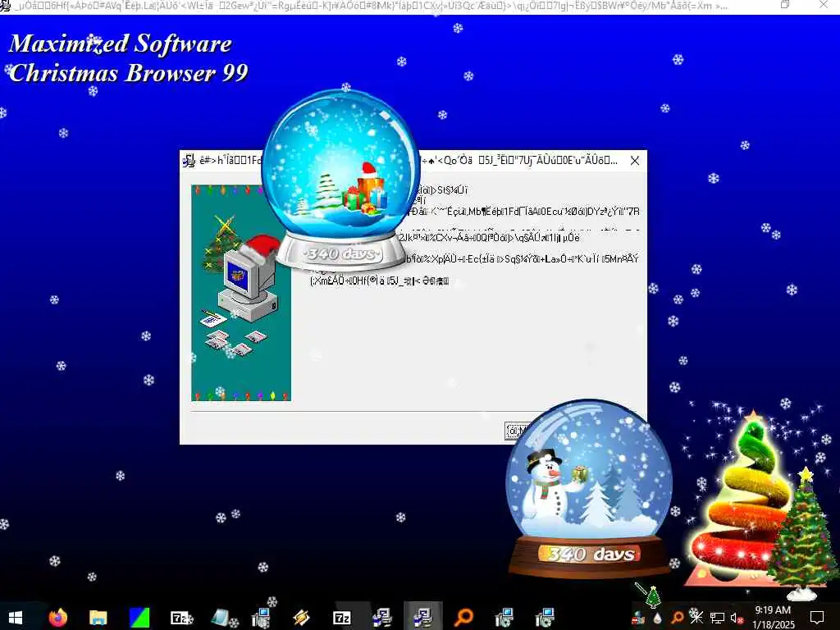
Task: Open the Windows Start menu
Action: (15, 618)
